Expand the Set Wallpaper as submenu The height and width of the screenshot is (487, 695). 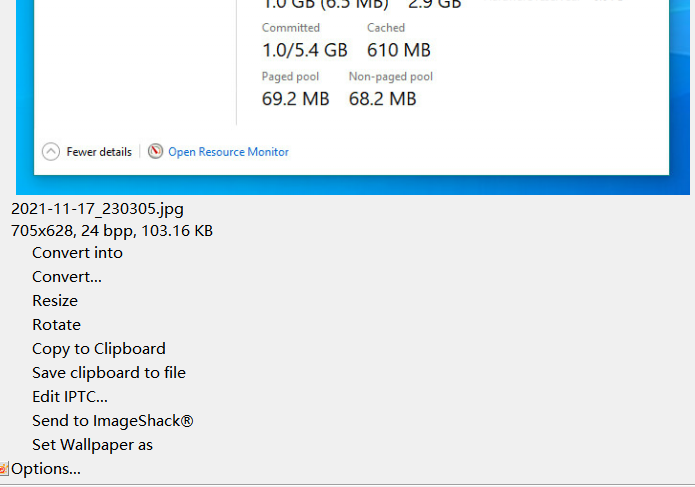click(x=92, y=445)
